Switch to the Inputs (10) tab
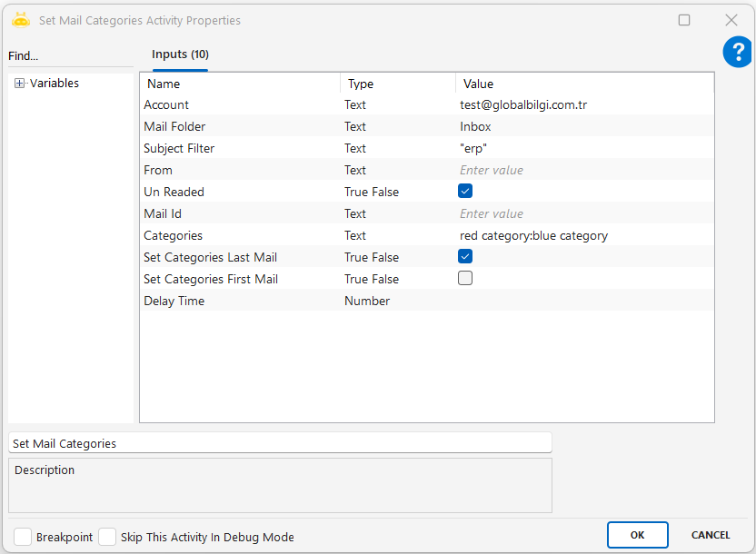Screen dimensions: 756x554 [x=180, y=54]
